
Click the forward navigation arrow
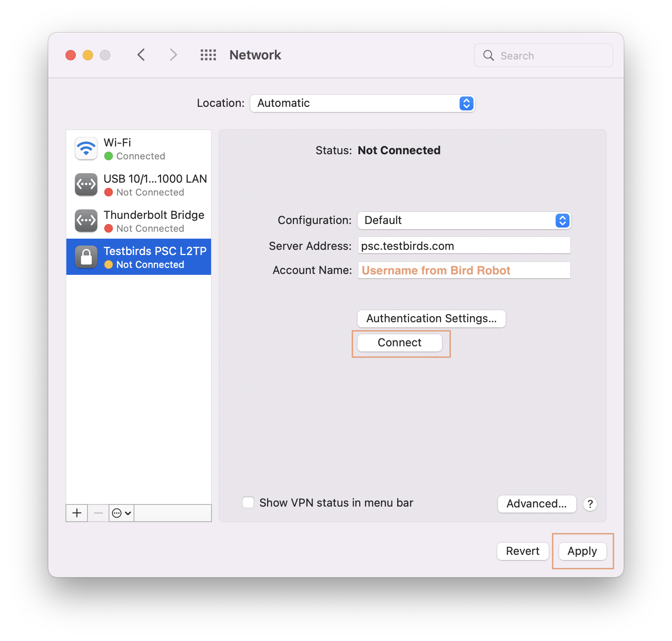click(173, 55)
